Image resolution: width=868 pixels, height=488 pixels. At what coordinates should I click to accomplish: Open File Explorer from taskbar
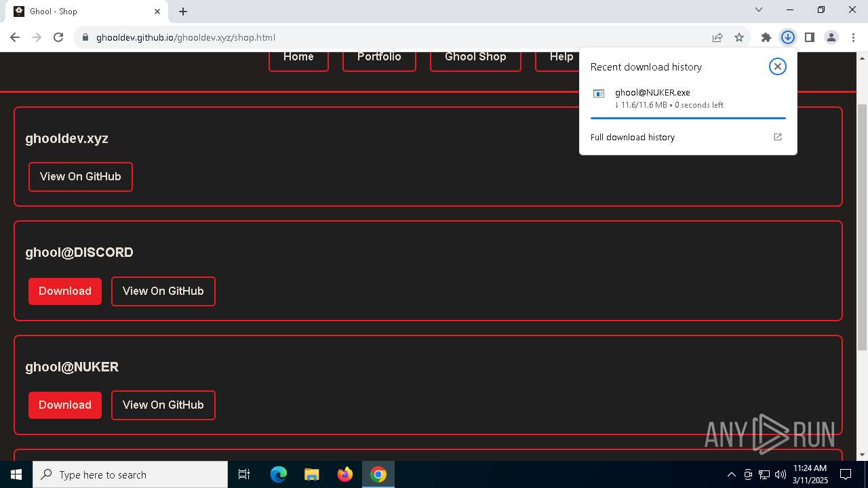pyautogui.click(x=312, y=474)
